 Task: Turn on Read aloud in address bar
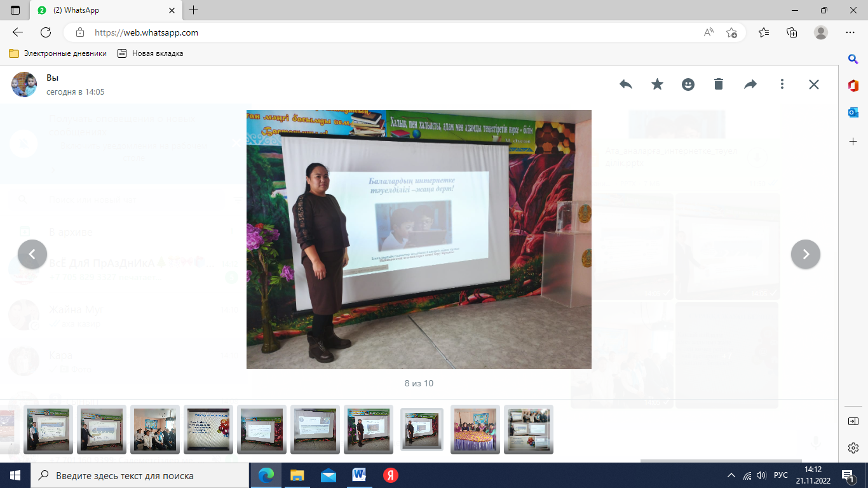click(x=709, y=32)
